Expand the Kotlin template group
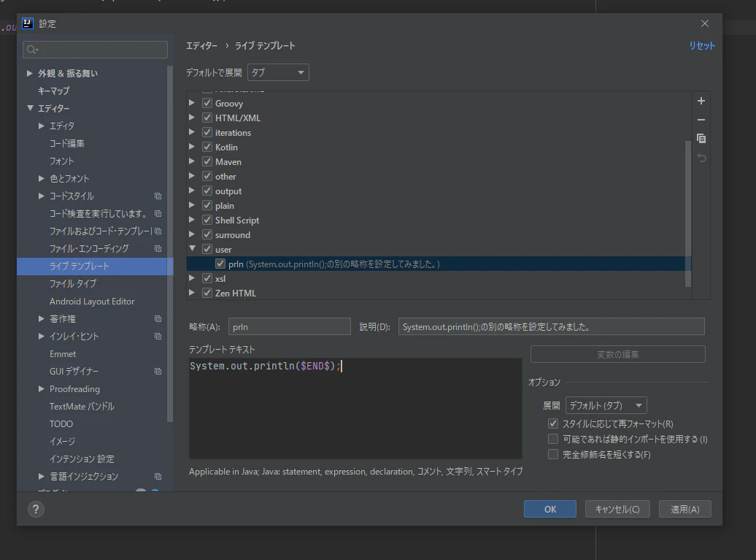The width and height of the screenshot is (756, 560). click(192, 147)
